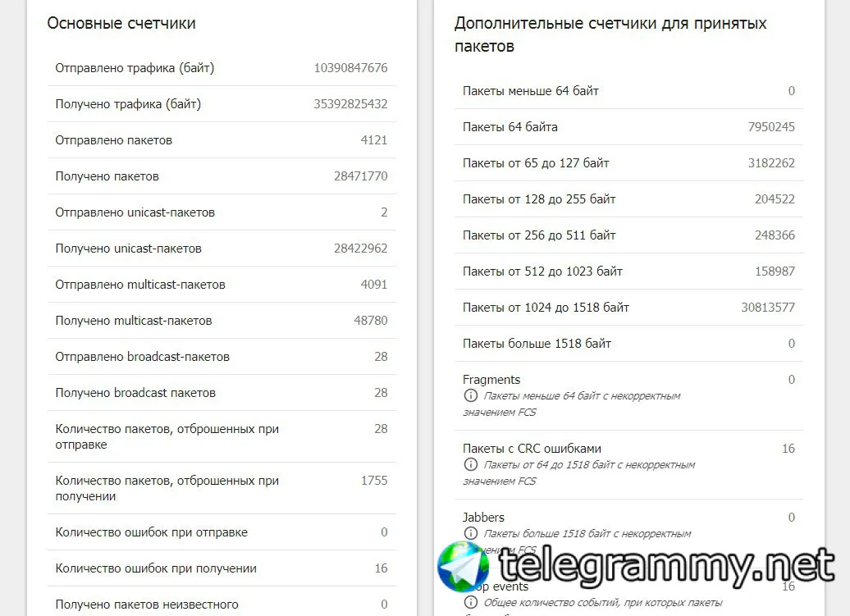Select the Получено трафика value 35392825432
Viewport: 850px width, 616px height.
(350, 104)
